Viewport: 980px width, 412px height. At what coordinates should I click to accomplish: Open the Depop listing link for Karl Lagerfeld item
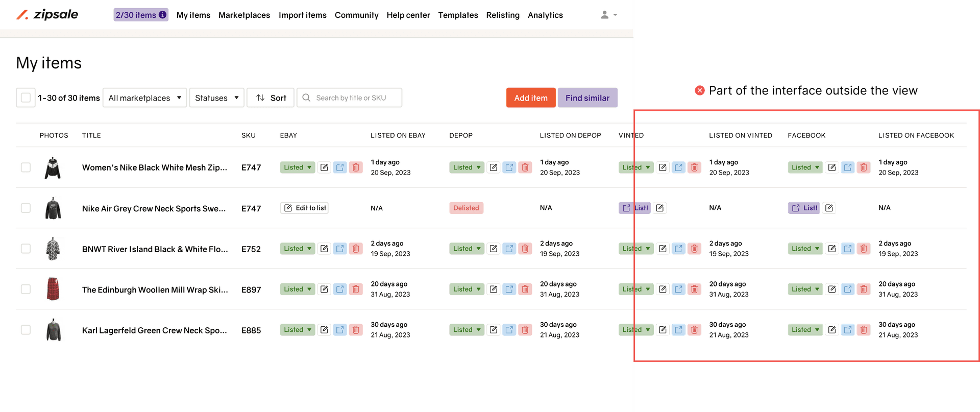509,330
